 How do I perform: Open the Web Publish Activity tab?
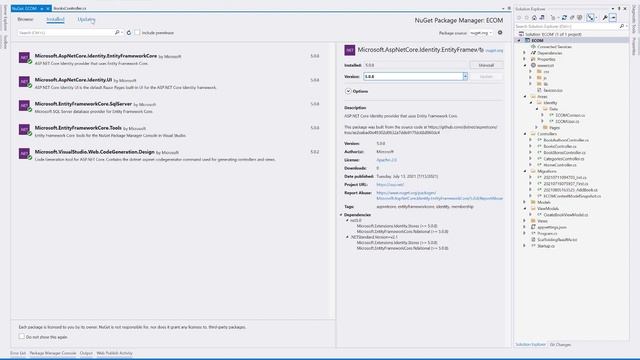[x=114, y=353]
